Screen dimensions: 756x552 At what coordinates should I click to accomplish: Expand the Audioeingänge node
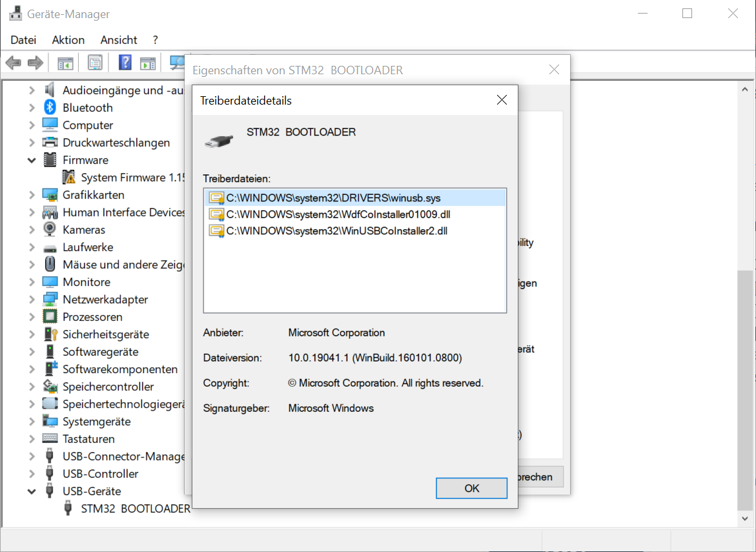pyautogui.click(x=32, y=90)
